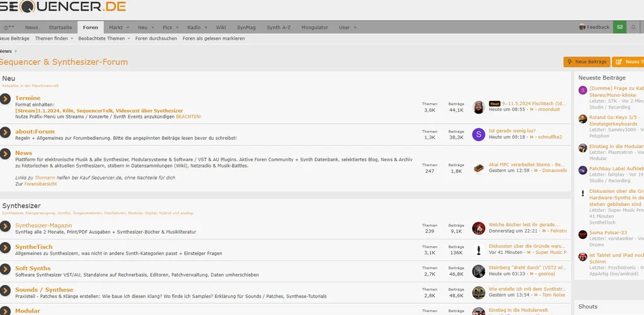The width and height of the screenshot is (644, 315).
Task: Open the Steinberg "dreht durch" thread
Action: click(x=527, y=268)
